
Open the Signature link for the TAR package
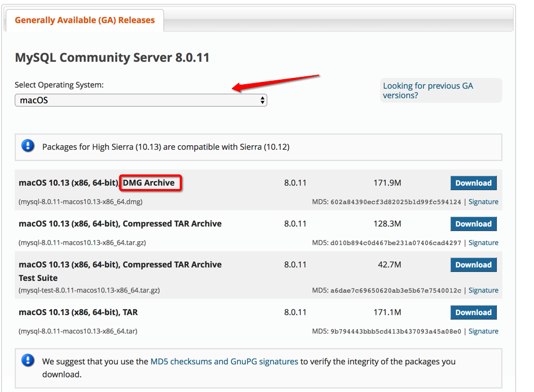[x=483, y=331]
